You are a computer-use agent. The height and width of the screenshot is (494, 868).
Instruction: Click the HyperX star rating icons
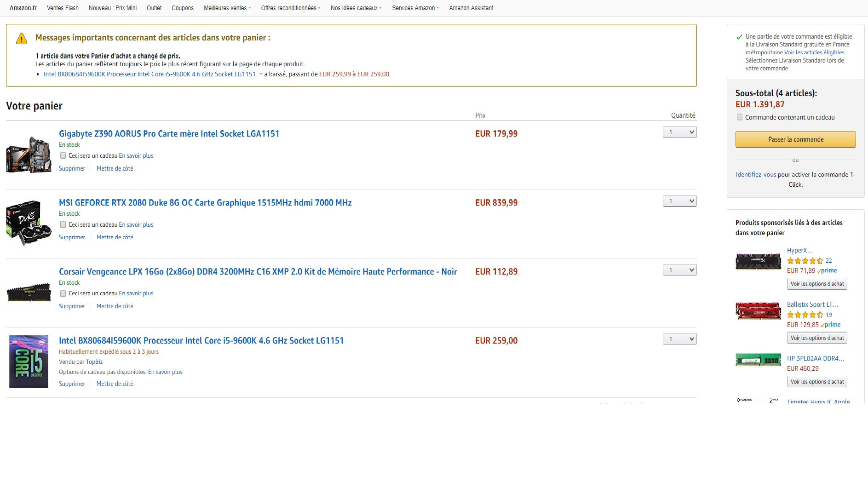[805, 261]
